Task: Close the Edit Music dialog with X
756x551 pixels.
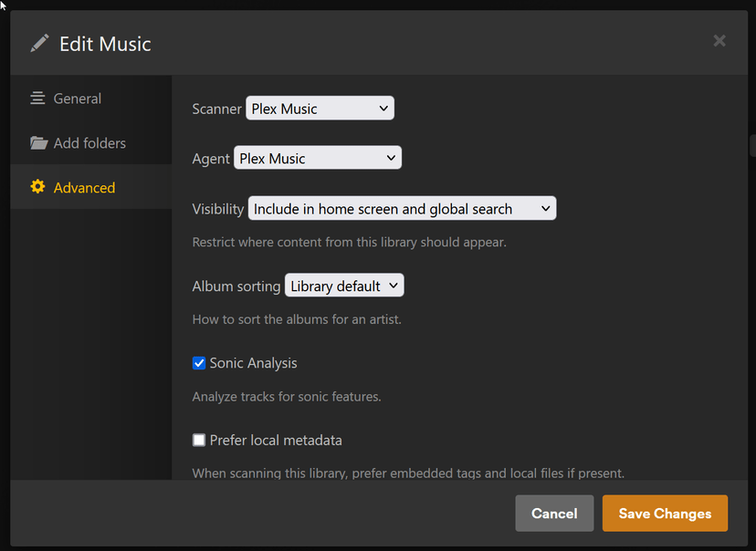Action: click(x=719, y=40)
